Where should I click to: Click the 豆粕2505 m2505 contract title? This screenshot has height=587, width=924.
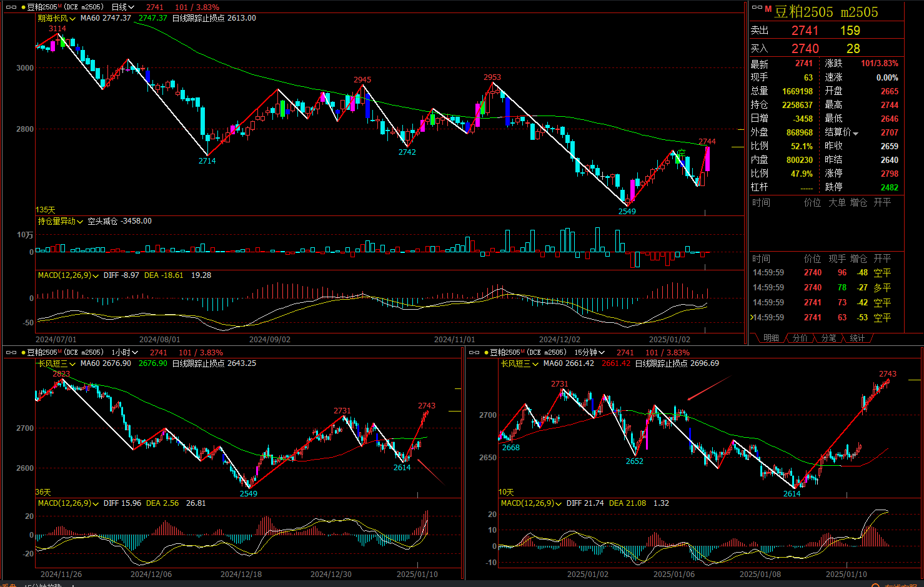click(826, 12)
